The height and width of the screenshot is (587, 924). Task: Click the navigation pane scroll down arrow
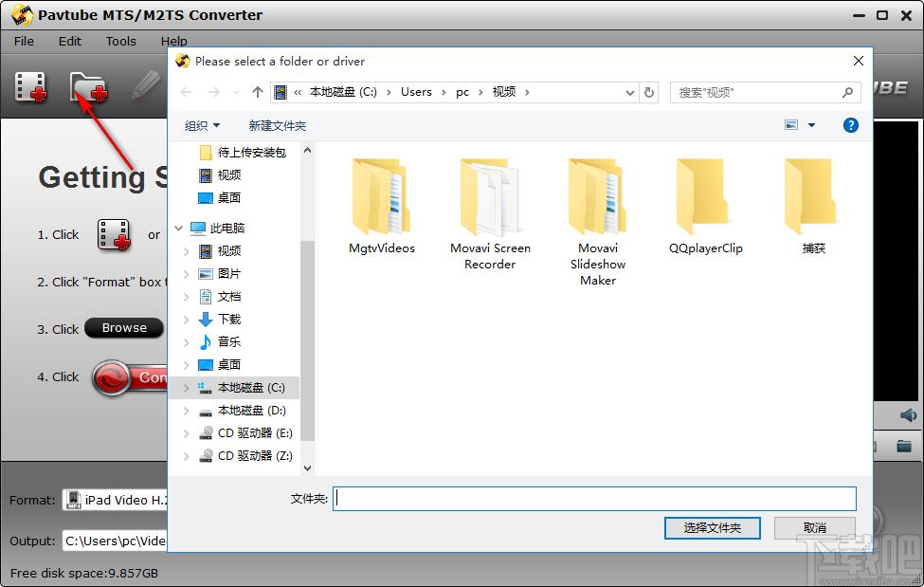pos(307,468)
